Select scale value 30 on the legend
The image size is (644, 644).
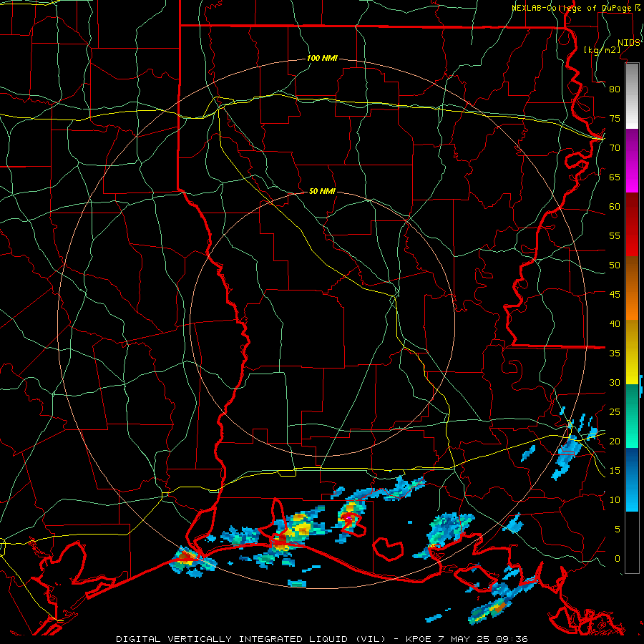click(x=615, y=382)
